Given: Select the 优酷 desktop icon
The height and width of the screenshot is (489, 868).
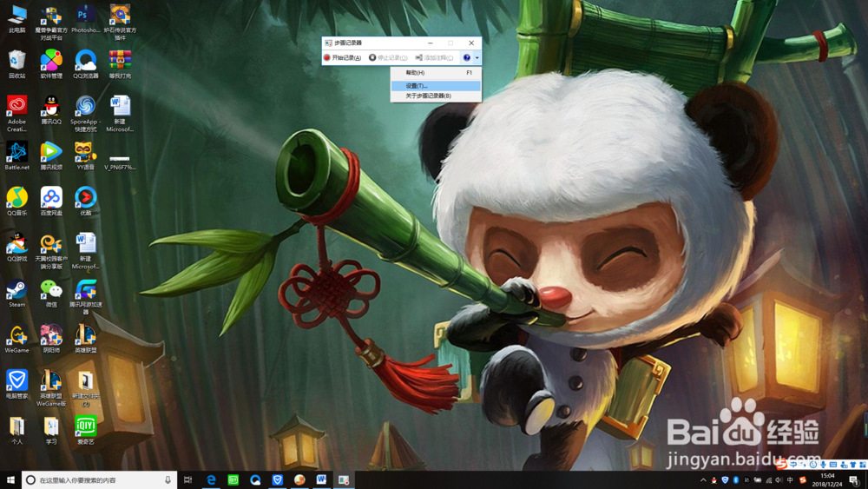Looking at the screenshot, I should click(85, 202).
